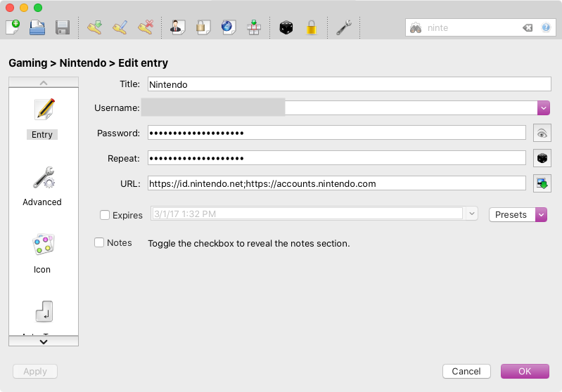Perform Auto-Type with the keyboard arrow icon
Image resolution: width=562 pixels, height=392 pixels.
[254, 27]
